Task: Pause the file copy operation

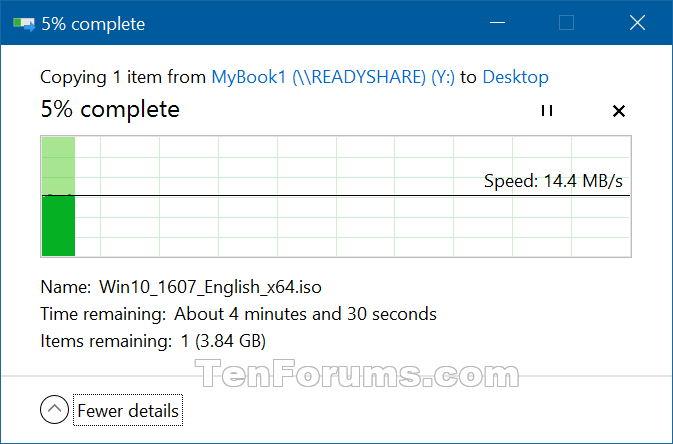Action: coord(547,110)
